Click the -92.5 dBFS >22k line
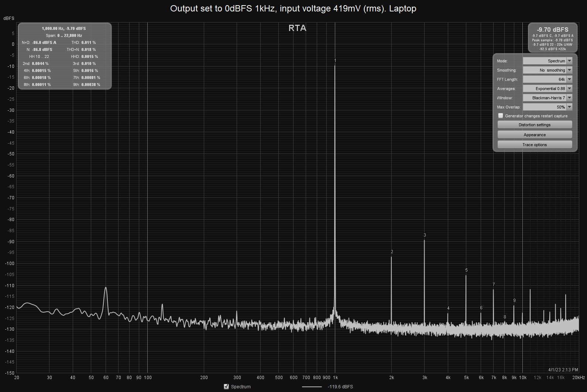 click(x=553, y=49)
